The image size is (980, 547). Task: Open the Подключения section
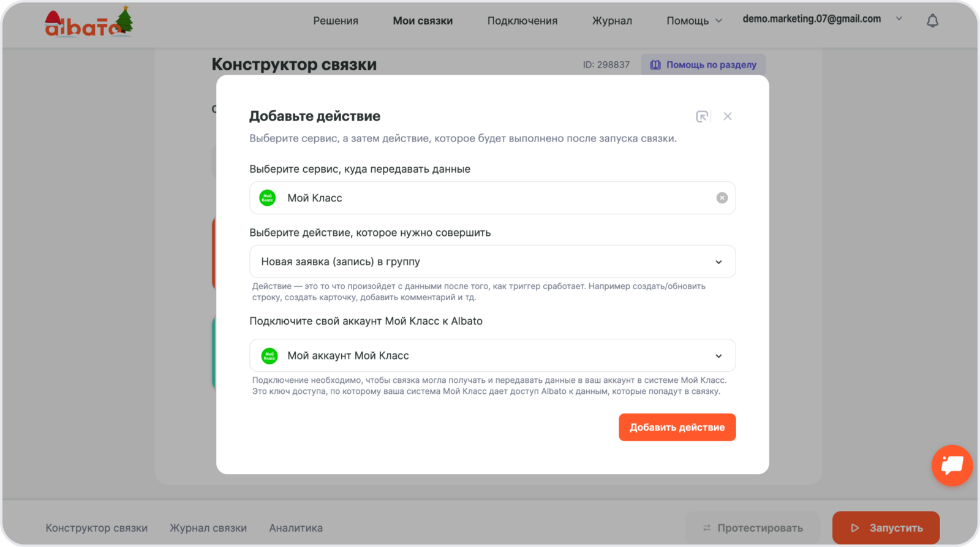522,21
